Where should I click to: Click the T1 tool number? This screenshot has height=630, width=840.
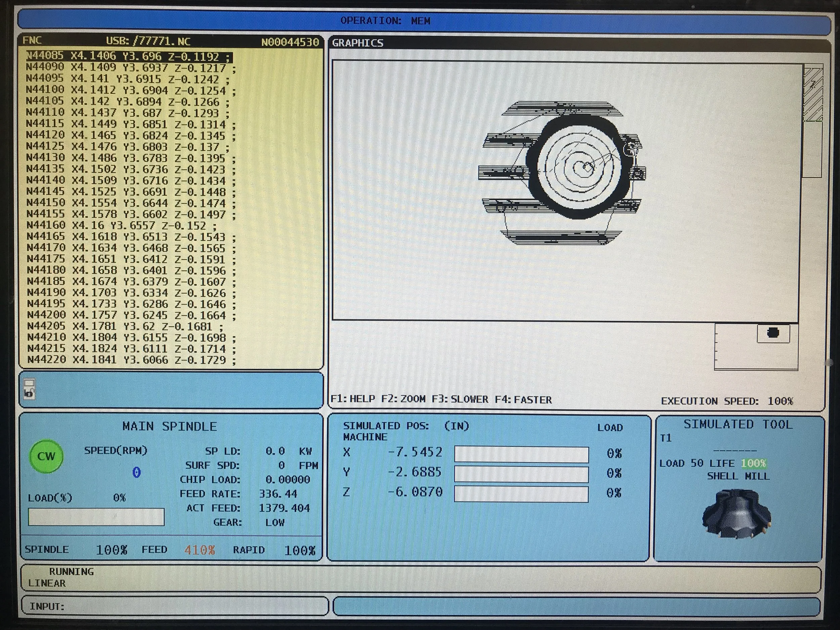point(666,438)
